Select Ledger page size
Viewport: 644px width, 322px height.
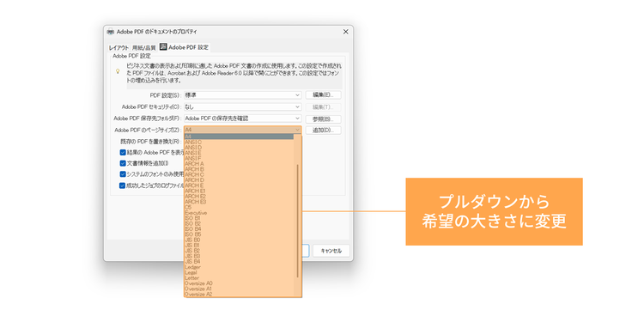[239, 267]
